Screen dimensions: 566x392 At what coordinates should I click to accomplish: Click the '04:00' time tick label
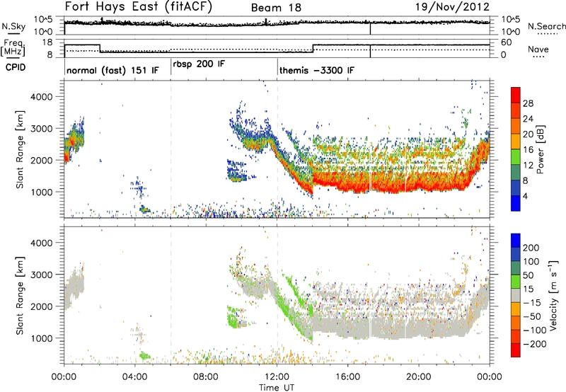(134, 377)
